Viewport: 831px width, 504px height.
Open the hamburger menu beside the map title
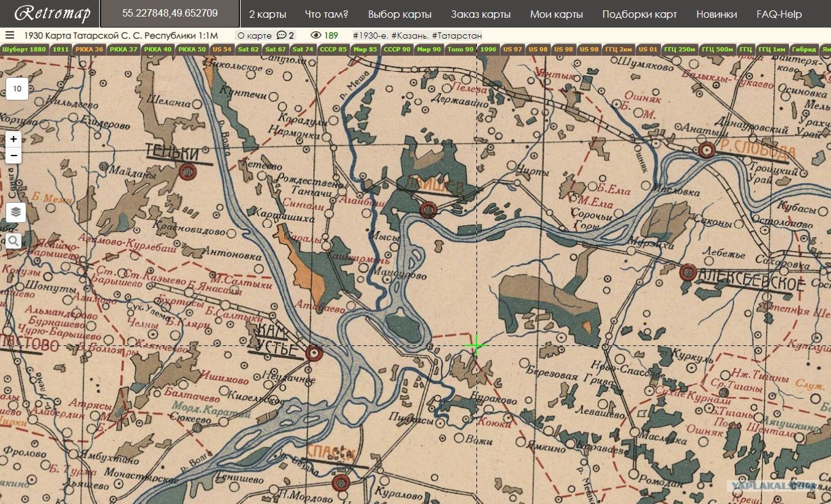[x=10, y=36]
